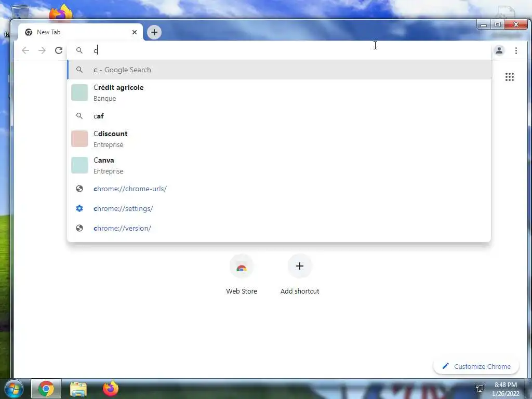Image resolution: width=532 pixels, height=399 pixels.
Task: Click the magnifier icon beside 'caf'
Action: coord(79,116)
